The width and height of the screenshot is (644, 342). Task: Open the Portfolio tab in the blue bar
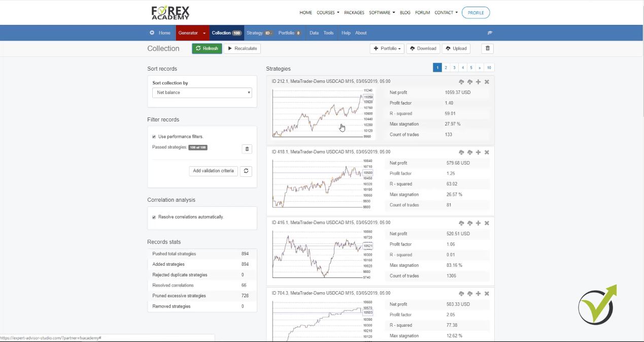pyautogui.click(x=290, y=33)
